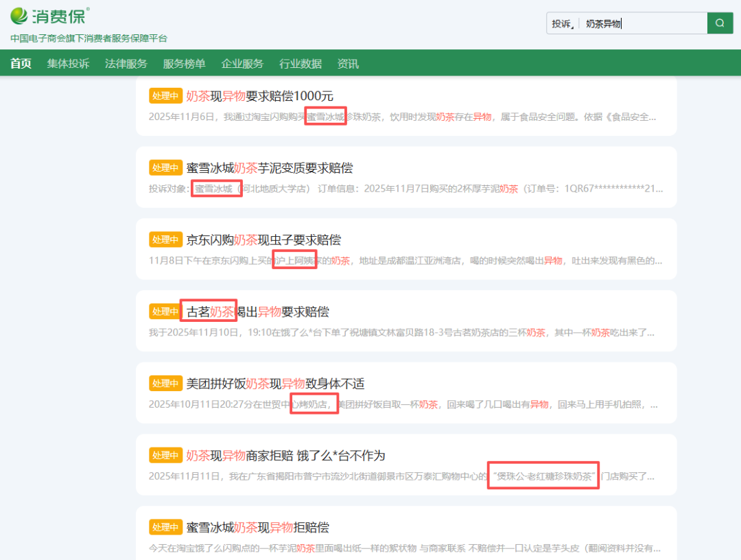Navigate to the 资讯 page
The height and width of the screenshot is (560, 741).
click(348, 64)
